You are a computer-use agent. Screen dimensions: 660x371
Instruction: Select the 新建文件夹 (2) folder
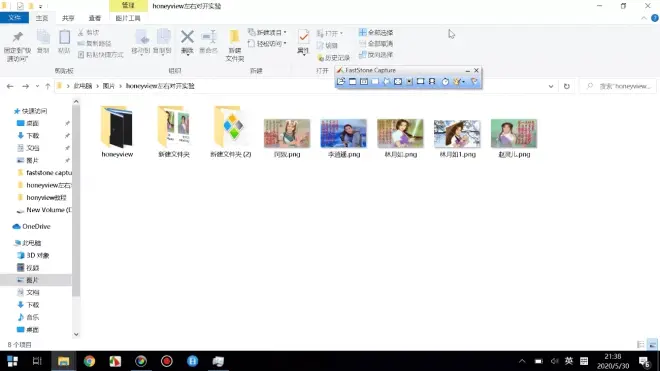pos(231,132)
